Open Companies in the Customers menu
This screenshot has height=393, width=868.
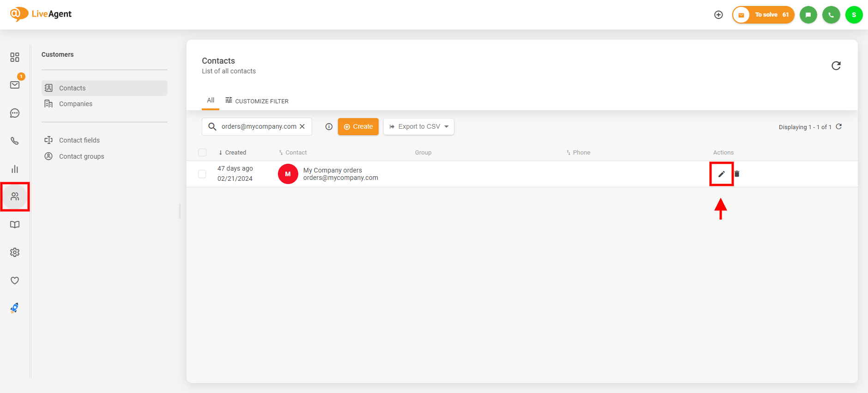point(76,104)
